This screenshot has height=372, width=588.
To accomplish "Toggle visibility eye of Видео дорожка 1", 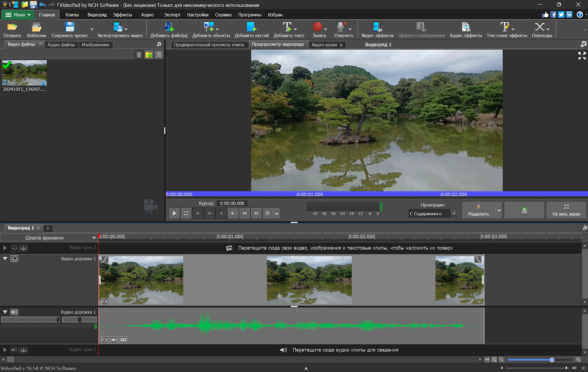I will click(x=14, y=258).
